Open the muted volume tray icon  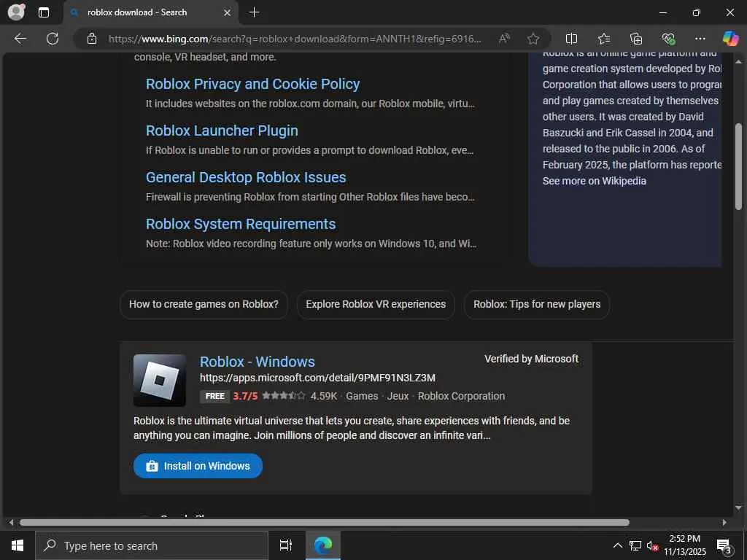pos(652,545)
